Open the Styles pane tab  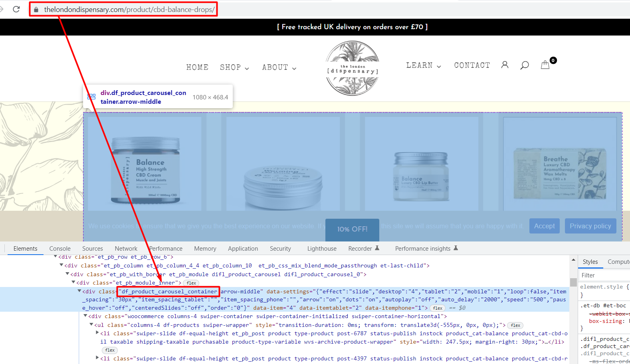pyautogui.click(x=590, y=262)
